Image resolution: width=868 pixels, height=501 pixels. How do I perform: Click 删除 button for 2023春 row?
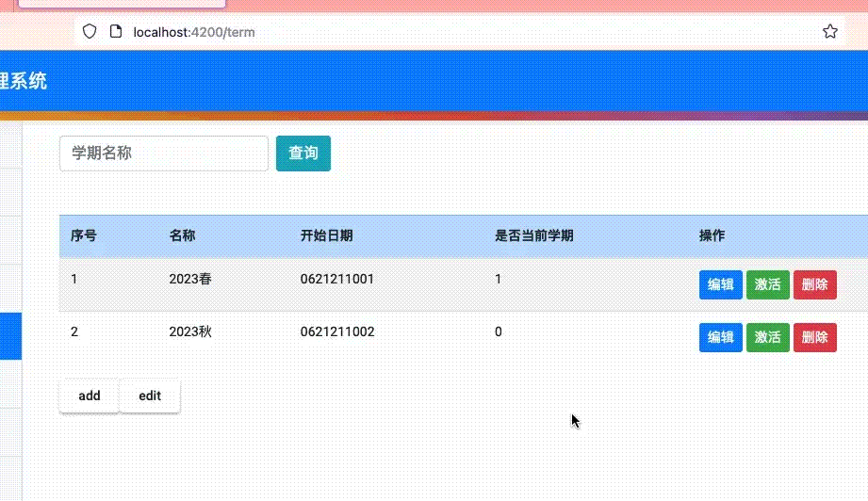coord(815,284)
